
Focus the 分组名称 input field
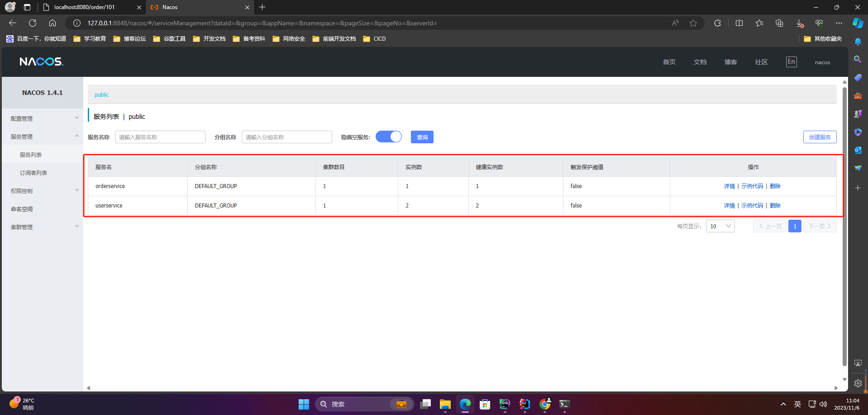click(287, 137)
